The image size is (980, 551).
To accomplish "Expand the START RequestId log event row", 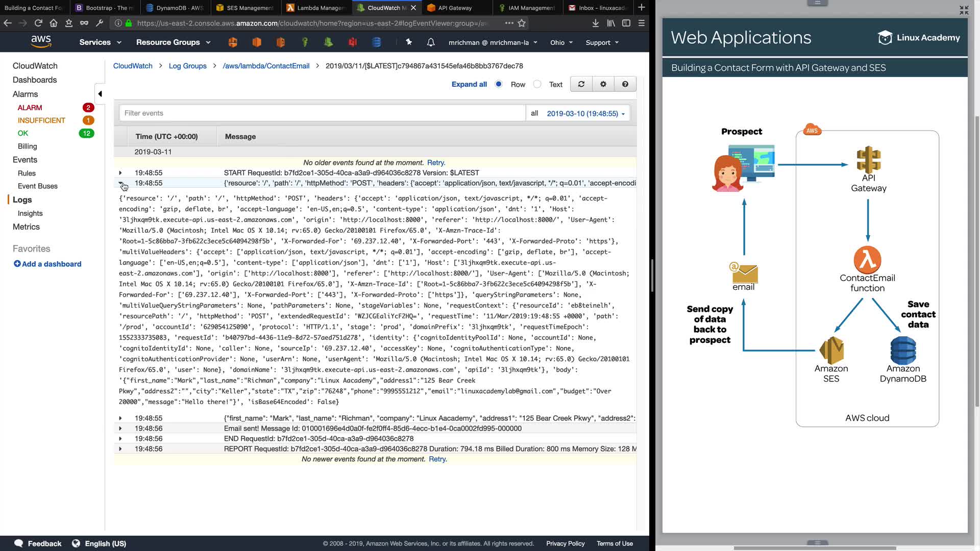I will [x=120, y=173].
